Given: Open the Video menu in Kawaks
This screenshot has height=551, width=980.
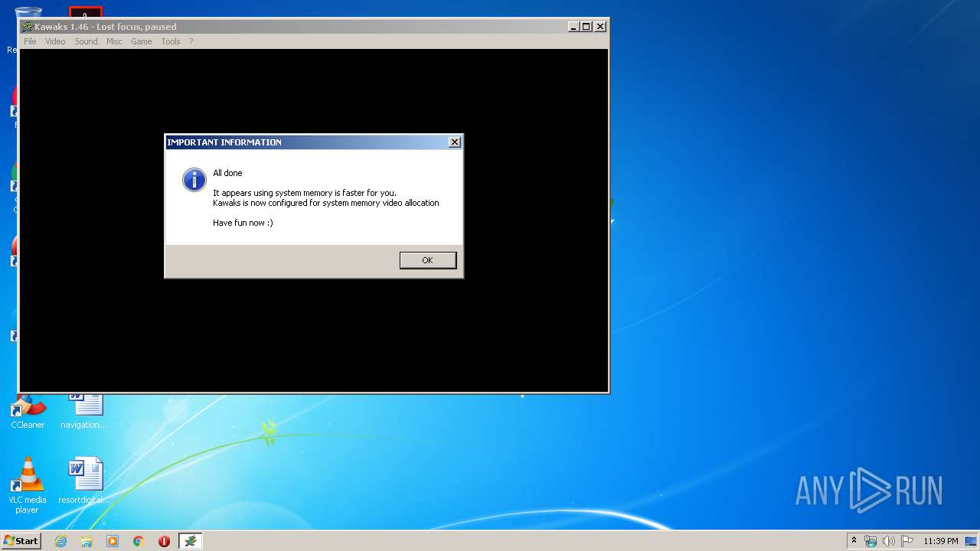Looking at the screenshot, I should pos(55,41).
